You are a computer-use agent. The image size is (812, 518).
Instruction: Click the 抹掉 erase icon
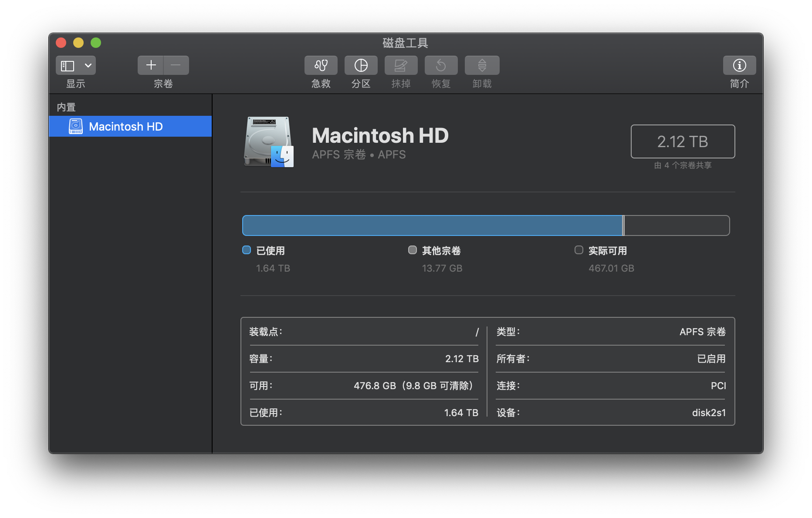click(x=401, y=65)
